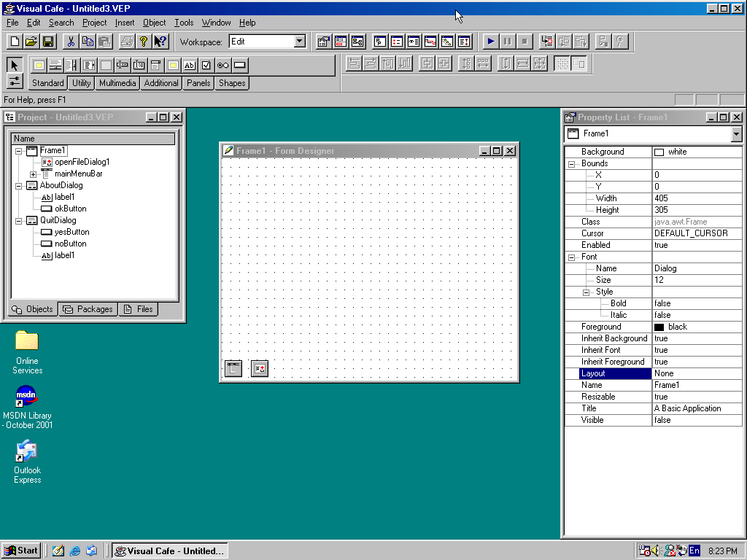Expand the mainMenuBar tree node
This screenshot has height=560, width=747.
(34, 174)
